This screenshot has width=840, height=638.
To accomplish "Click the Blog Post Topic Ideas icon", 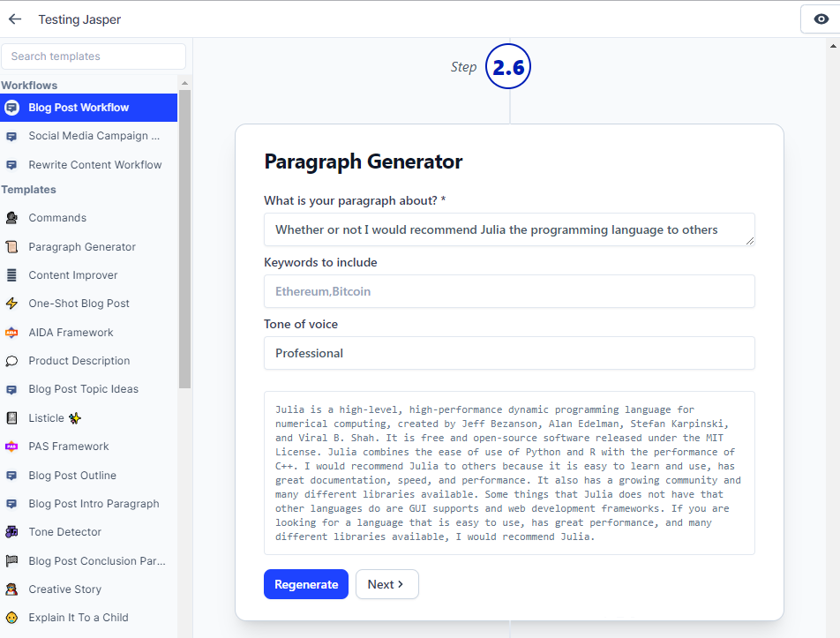I will [x=11, y=389].
